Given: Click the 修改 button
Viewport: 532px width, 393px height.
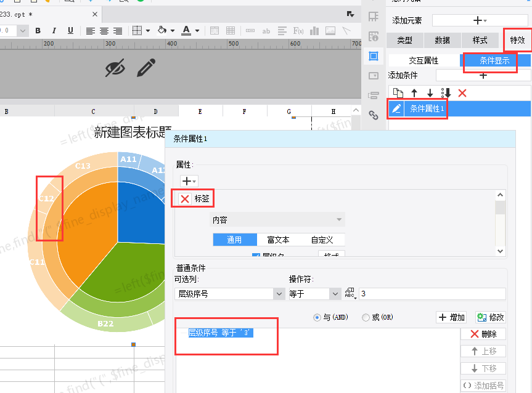Looking at the screenshot, I should click(491, 317).
